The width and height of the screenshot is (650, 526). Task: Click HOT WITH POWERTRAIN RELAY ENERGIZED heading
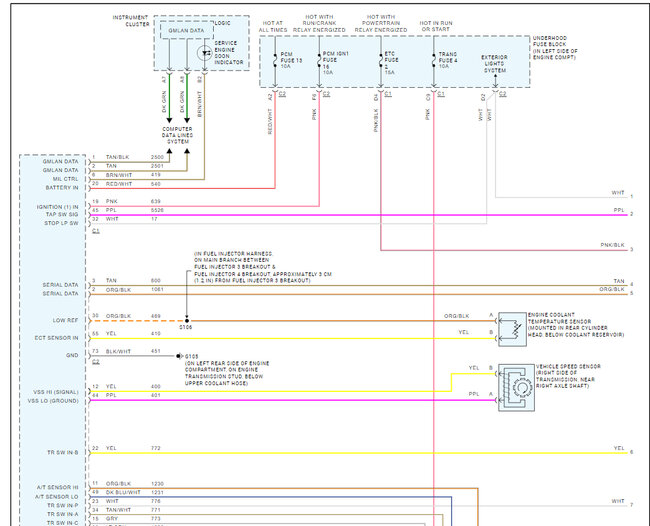point(381,24)
